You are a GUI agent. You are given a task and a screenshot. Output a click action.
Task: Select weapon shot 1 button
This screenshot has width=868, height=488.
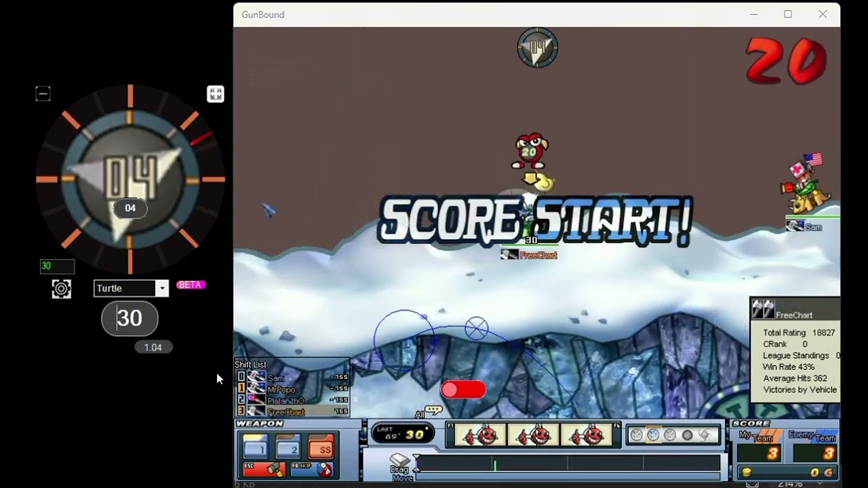point(256,447)
